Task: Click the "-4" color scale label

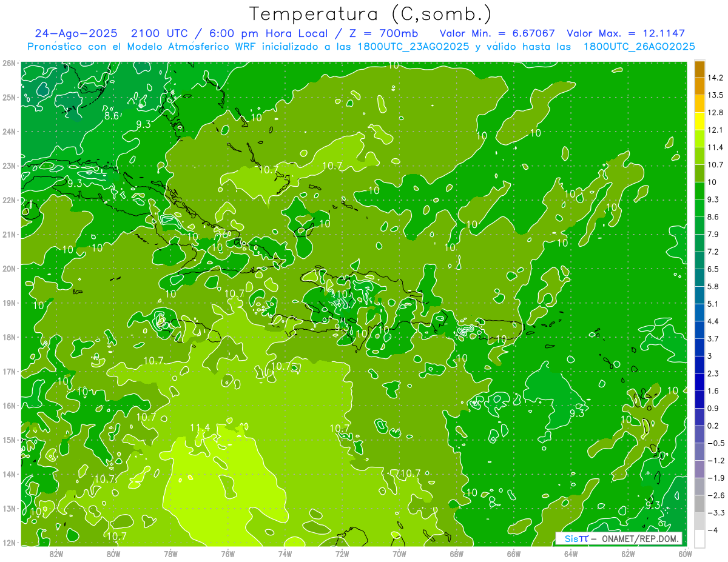Action: tap(713, 530)
